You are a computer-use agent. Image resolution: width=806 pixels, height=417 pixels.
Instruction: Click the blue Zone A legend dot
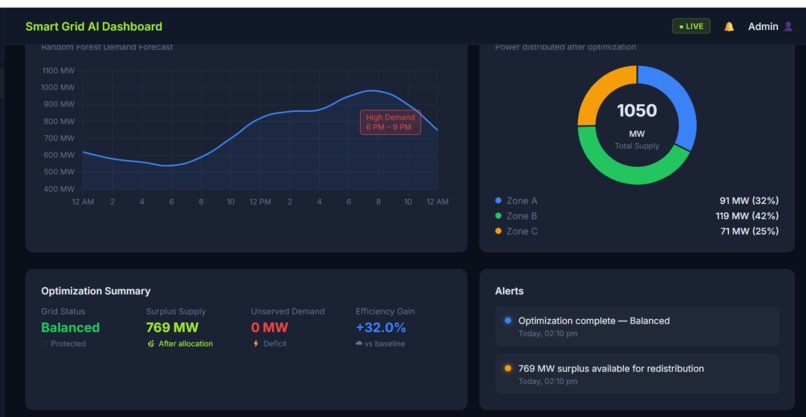(498, 201)
